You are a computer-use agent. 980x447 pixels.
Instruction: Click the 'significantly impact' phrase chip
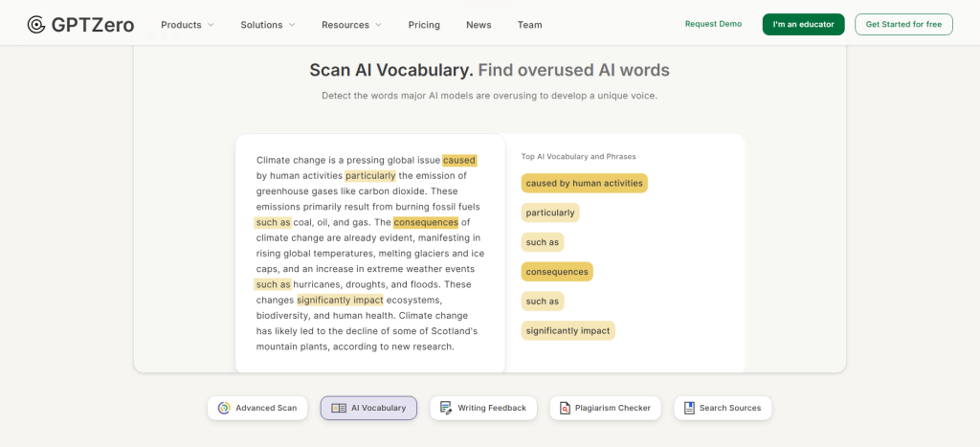[568, 331]
